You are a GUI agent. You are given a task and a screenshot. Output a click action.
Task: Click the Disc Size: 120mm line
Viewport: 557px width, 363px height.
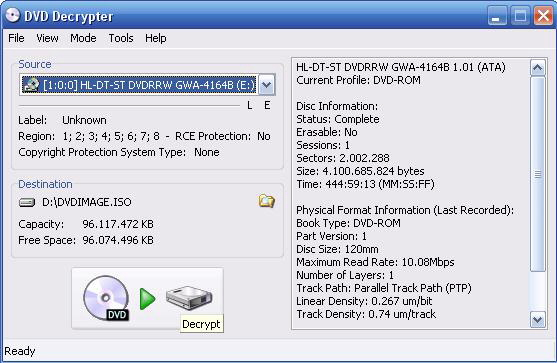337,249
